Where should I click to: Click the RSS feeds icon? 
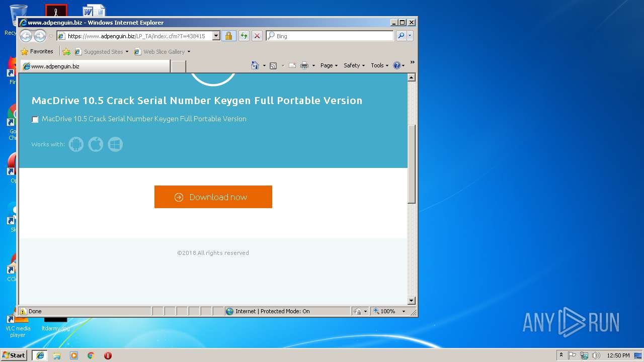click(x=273, y=65)
